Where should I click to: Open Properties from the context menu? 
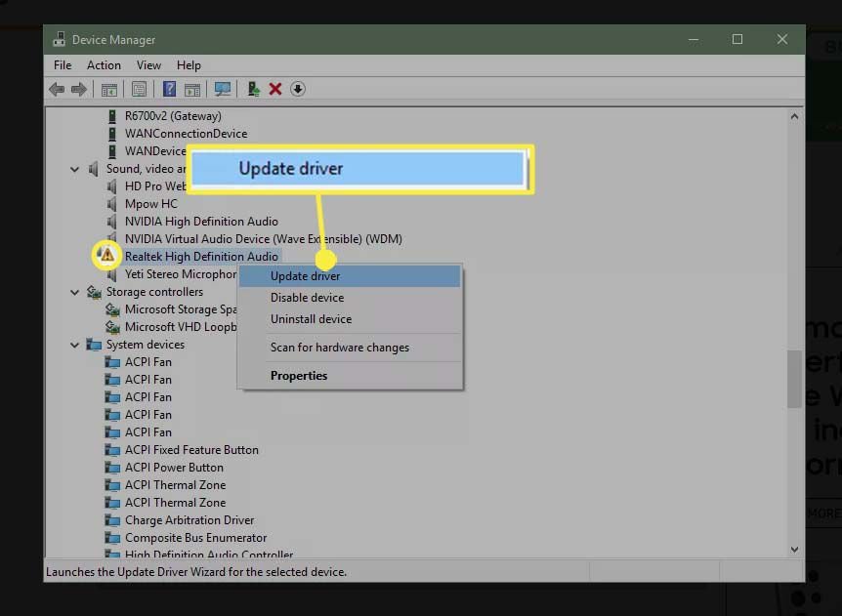tap(350, 376)
